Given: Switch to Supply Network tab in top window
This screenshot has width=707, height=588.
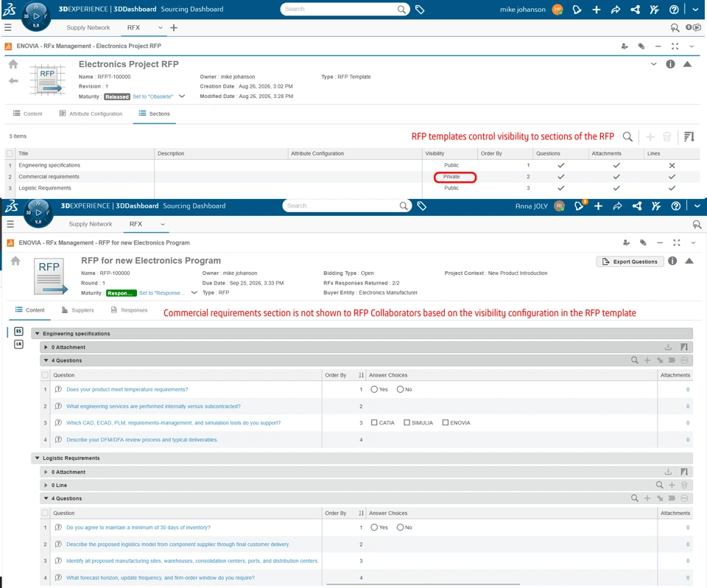Looking at the screenshot, I should (x=88, y=27).
